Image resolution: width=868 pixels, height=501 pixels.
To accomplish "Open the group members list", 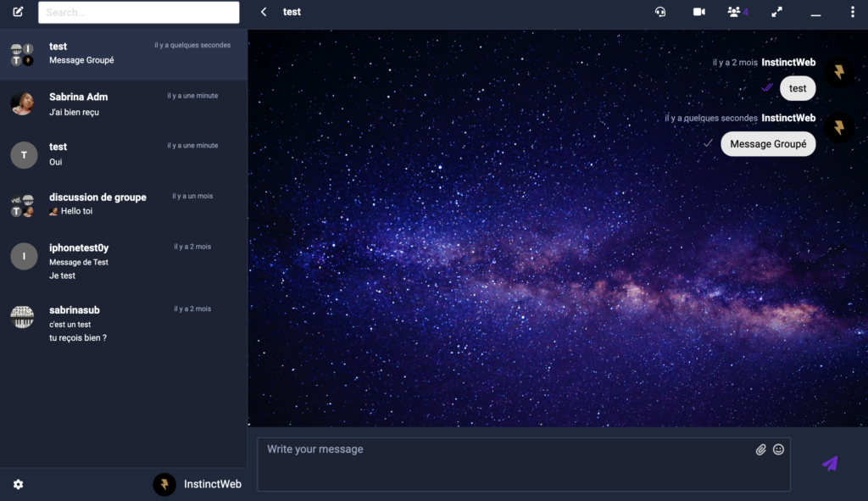I will 735,12.
